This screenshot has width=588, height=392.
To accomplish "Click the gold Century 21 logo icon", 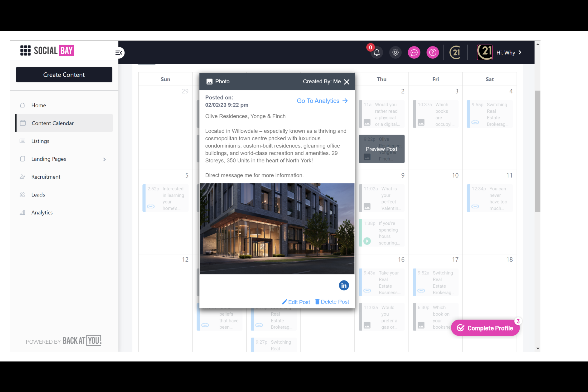I will pos(455,52).
